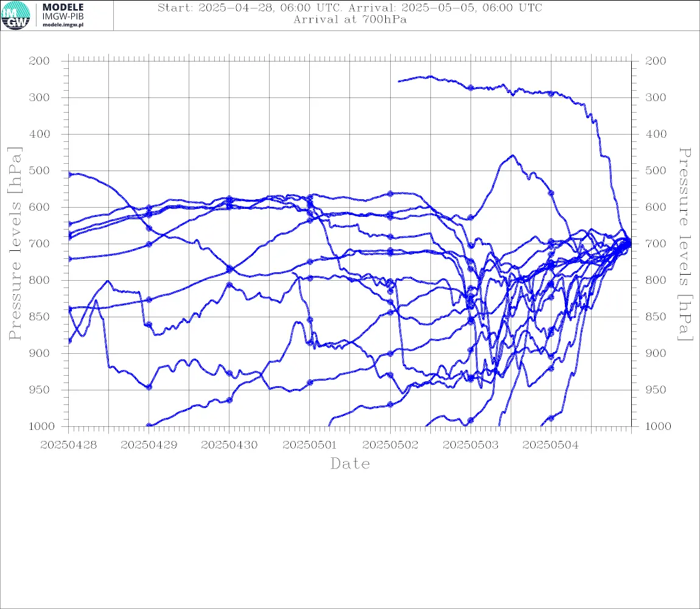Click the 20250503 marker near 990 hPa
Viewport: 700px width, 609px height.
[471, 420]
